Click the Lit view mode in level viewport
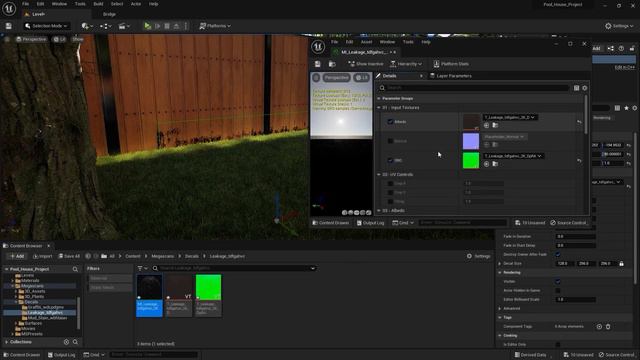This screenshot has height=360, width=640. [60, 39]
